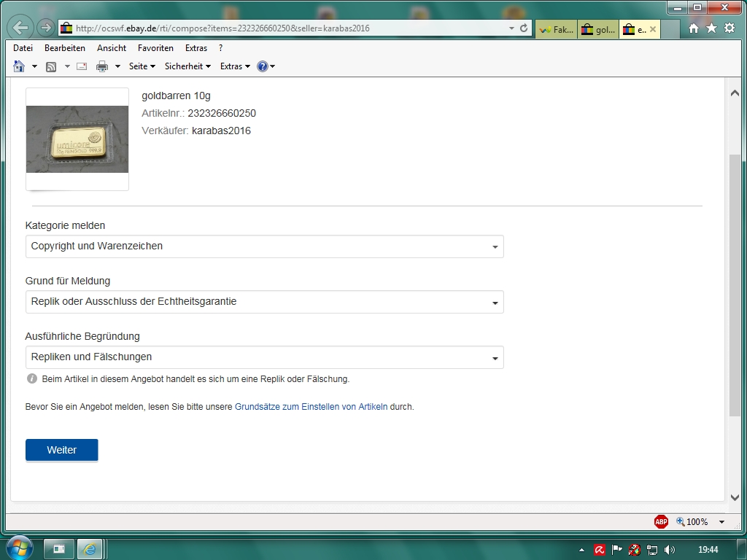Open the address bar history dropdown arrow
The image size is (747, 560).
click(511, 28)
